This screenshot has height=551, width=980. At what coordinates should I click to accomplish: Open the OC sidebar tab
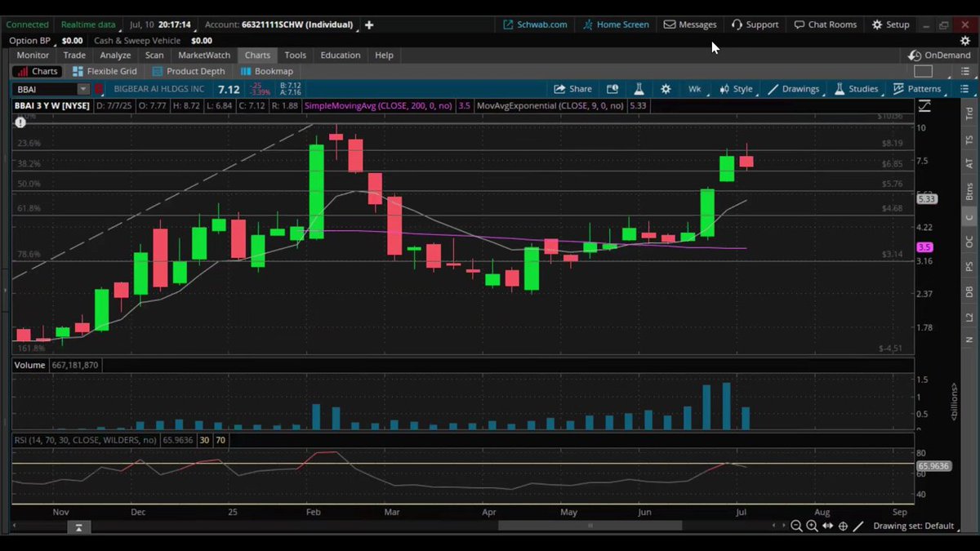pyautogui.click(x=969, y=242)
